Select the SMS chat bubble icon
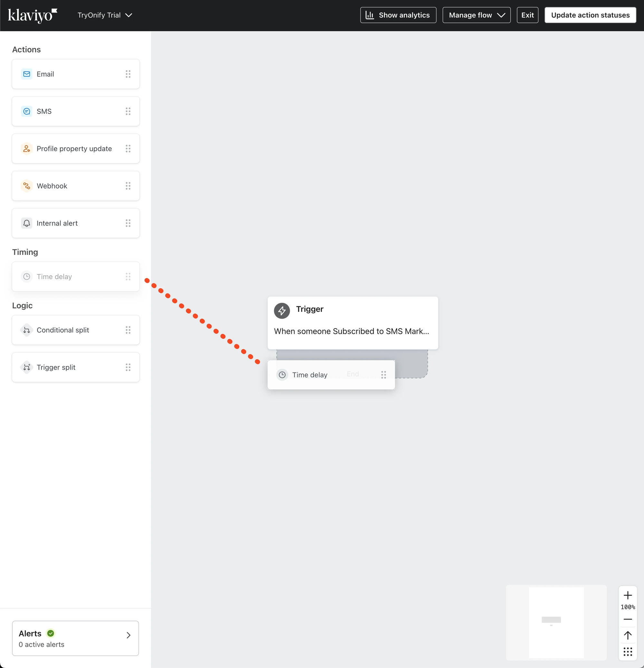The height and width of the screenshot is (668, 644). (26, 111)
